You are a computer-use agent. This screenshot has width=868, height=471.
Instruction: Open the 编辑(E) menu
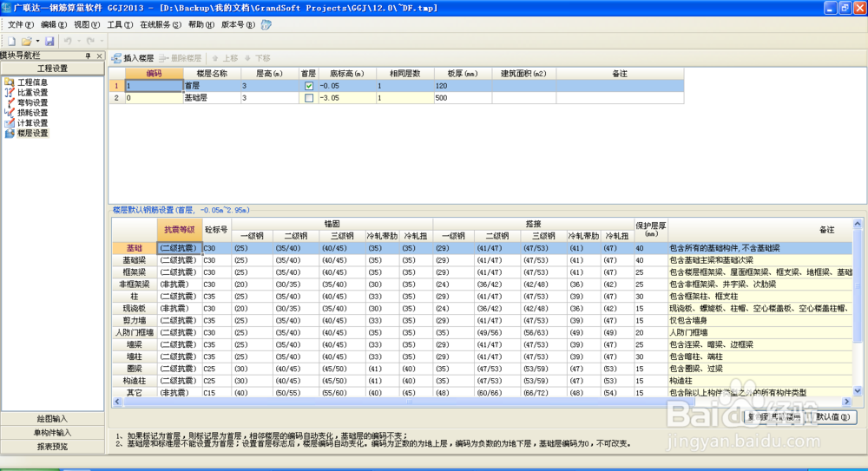[54, 25]
